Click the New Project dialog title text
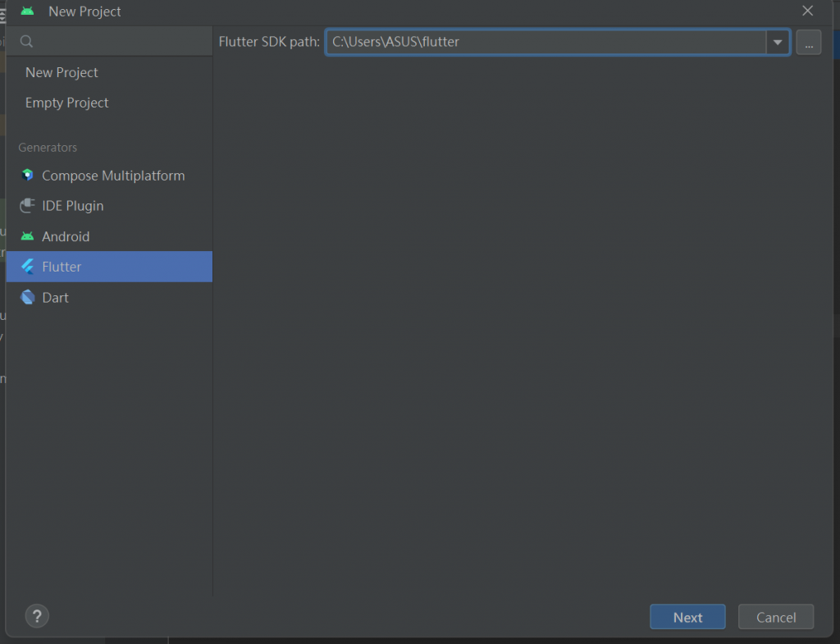The image size is (840, 644). [84, 11]
